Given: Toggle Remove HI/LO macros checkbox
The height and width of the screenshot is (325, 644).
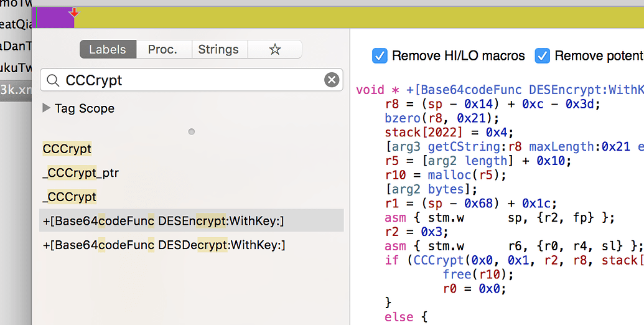Looking at the screenshot, I should (380, 56).
